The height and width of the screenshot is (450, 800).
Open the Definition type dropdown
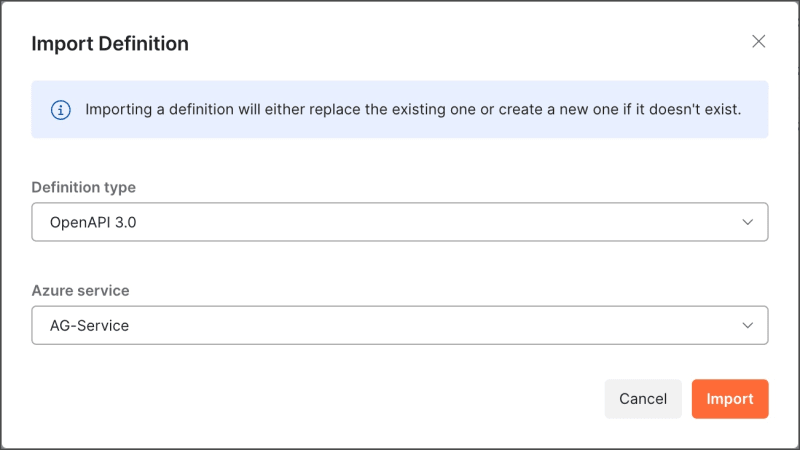[400, 222]
